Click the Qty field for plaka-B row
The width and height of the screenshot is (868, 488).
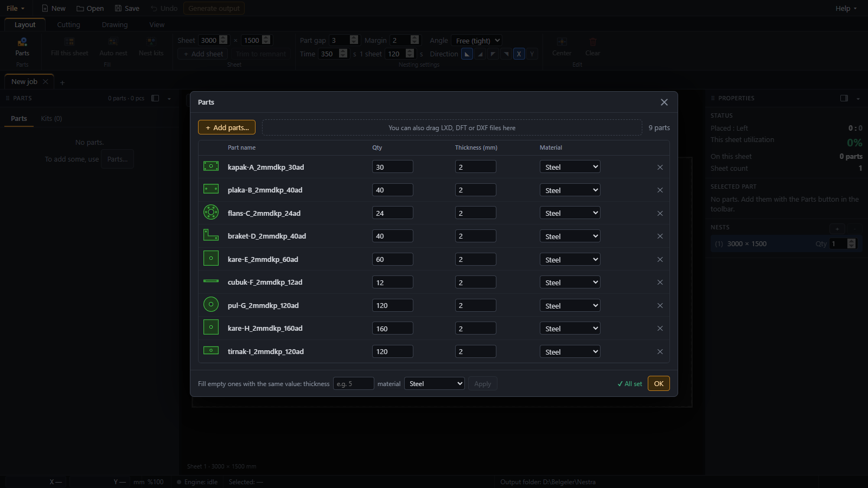[x=393, y=190]
